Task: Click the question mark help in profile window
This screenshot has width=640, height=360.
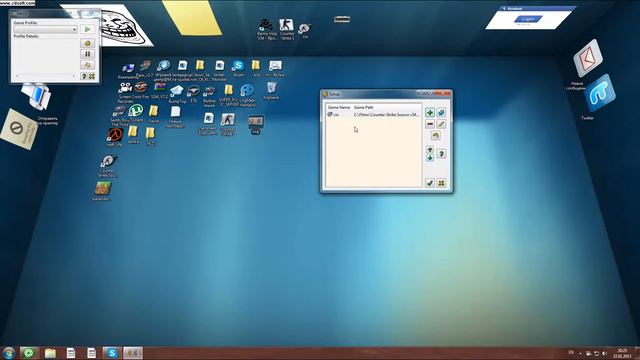Action: 84,76
